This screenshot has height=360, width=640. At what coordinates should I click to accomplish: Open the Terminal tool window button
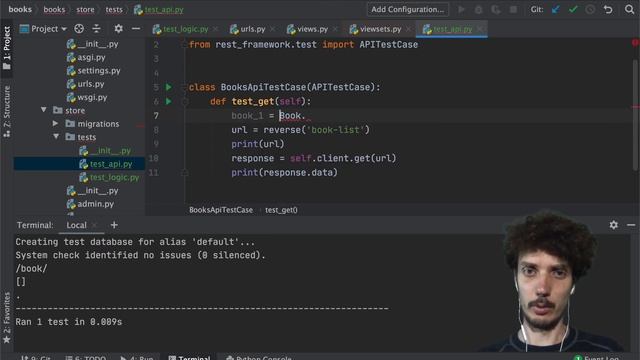tap(189, 358)
